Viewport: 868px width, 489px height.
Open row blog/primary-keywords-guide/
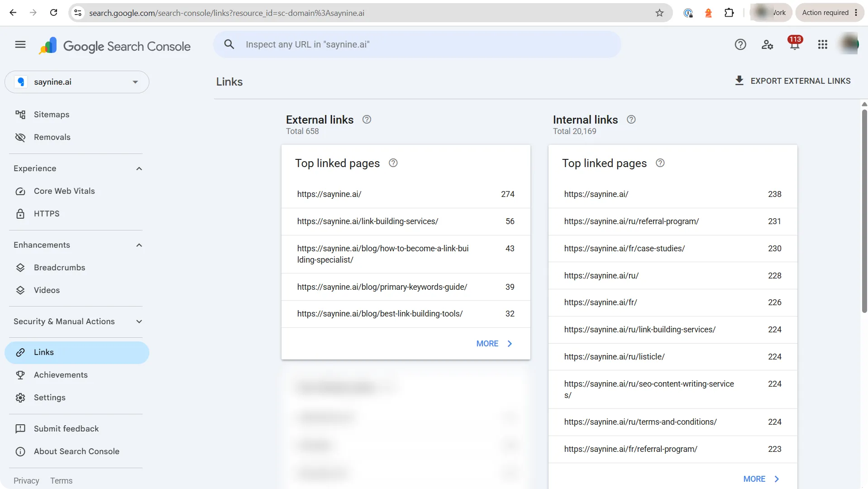click(406, 287)
